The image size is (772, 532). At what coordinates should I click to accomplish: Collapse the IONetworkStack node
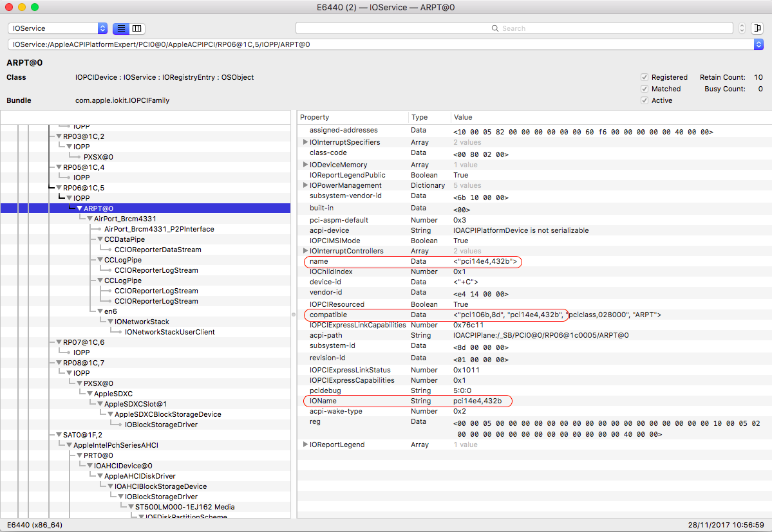(111, 322)
